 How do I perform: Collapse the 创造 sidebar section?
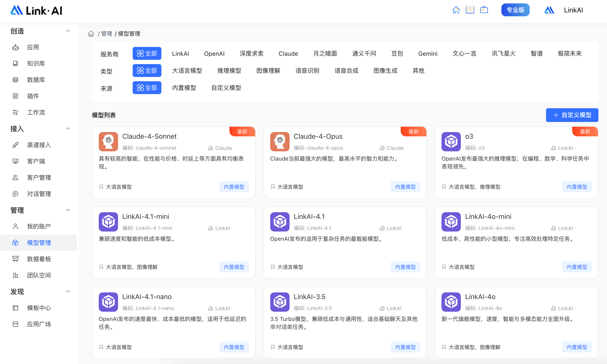tap(68, 31)
